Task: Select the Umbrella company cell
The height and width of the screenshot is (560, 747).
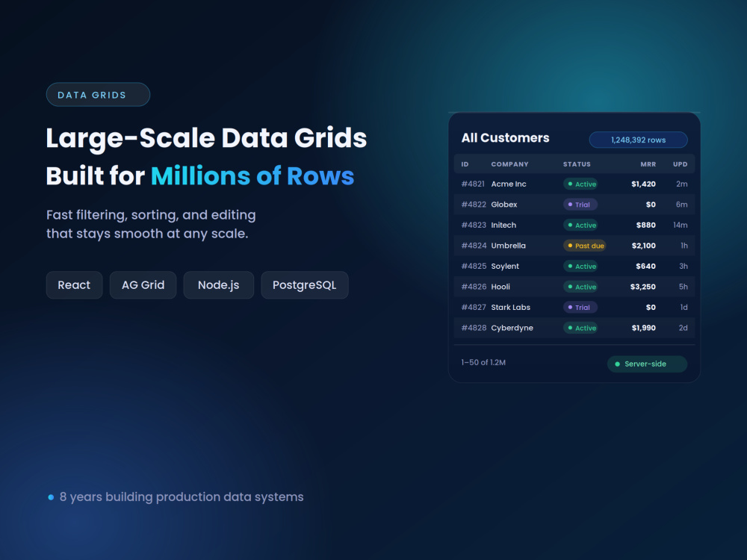Action: (x=508, y=246)
